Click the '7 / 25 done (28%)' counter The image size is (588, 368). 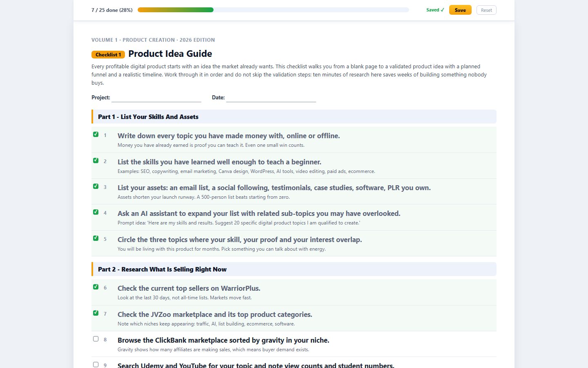[x=112, y=10]
